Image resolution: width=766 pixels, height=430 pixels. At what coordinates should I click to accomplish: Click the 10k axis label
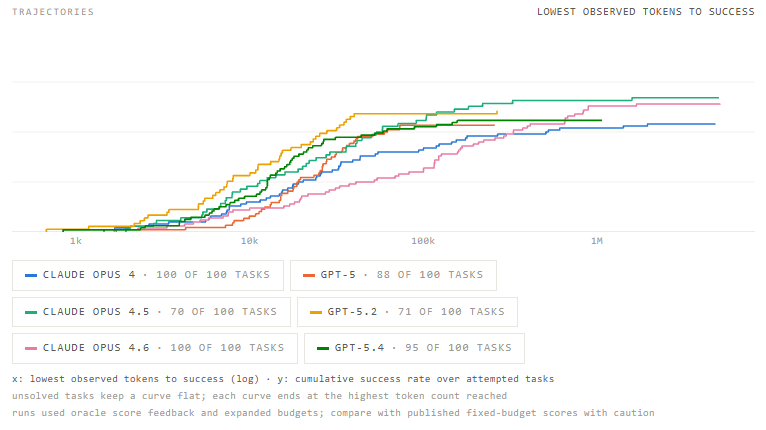[249, 241]
